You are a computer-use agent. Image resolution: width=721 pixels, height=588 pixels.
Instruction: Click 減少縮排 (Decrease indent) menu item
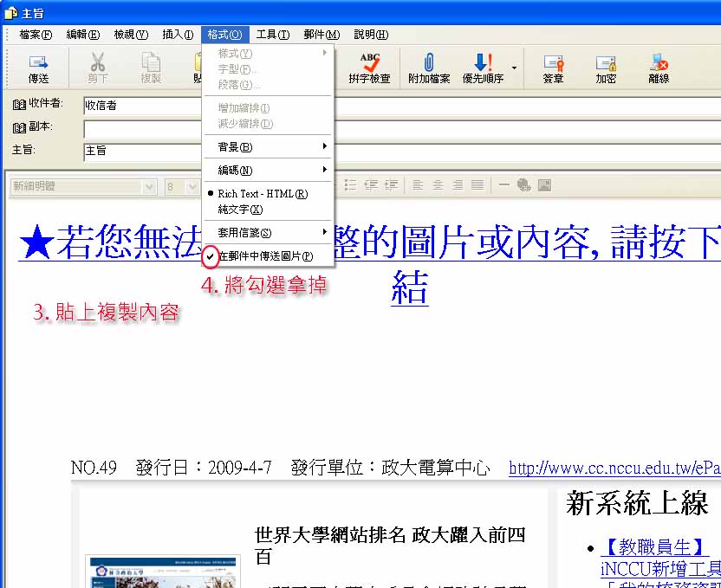(268, 124)
